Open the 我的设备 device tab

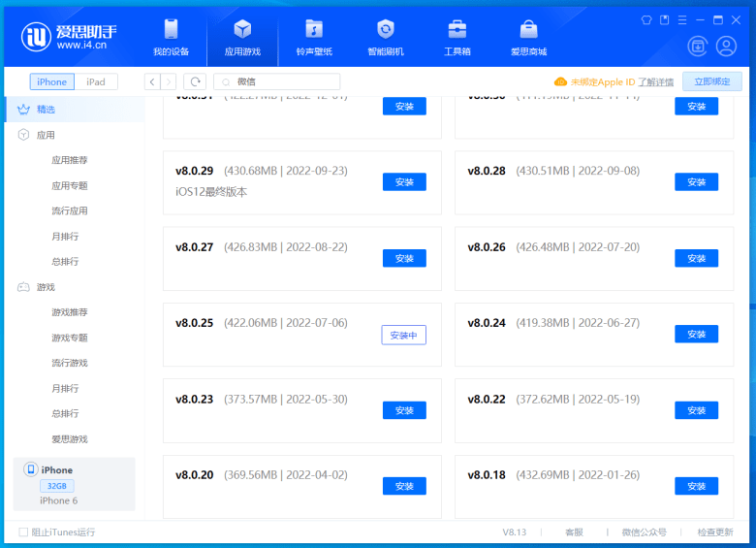click(x=172, y=38)
